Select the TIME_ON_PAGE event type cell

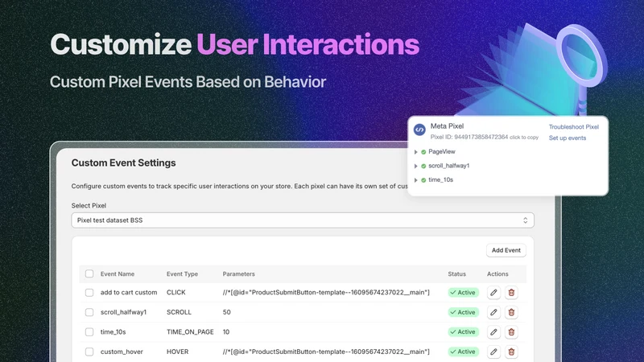[x=190, y=331]
